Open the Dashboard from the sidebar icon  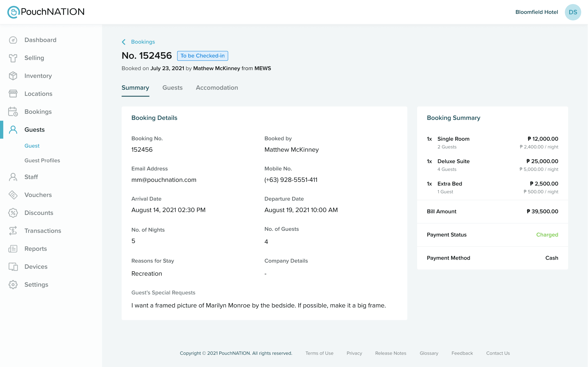click(x=13, y=40)
